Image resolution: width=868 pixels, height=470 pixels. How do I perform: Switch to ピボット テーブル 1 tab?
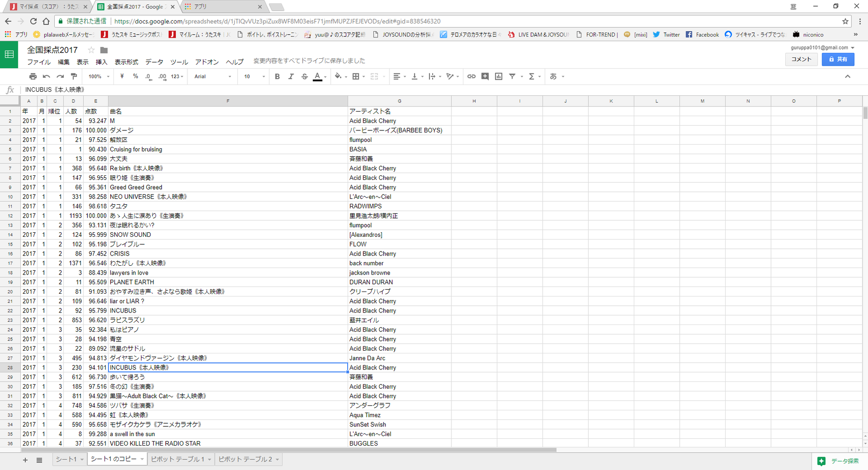(x=181, y=459)
